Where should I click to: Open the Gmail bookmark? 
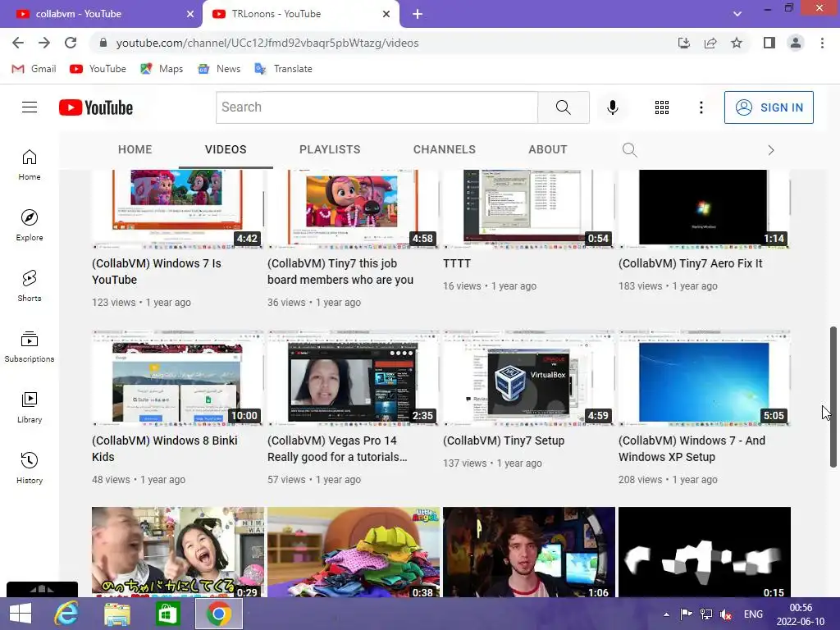[x=34, y=69]
